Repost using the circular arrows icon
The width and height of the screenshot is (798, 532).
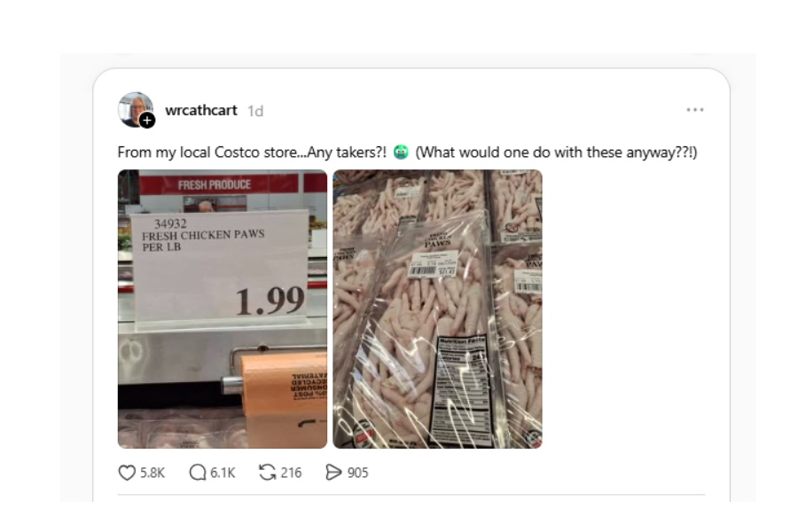(267, 473)
